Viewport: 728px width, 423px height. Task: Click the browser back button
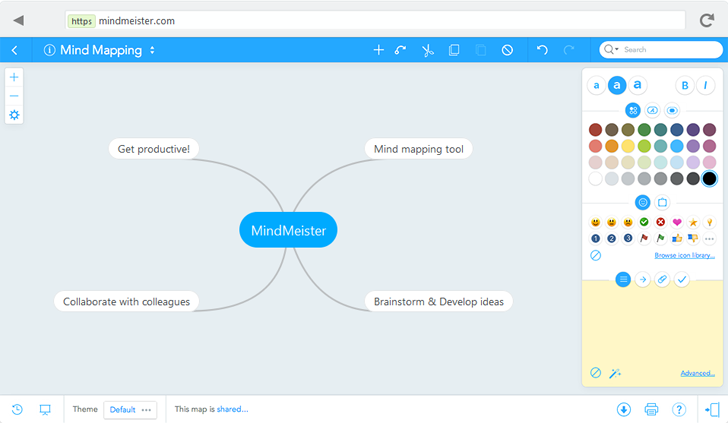click(19, 20)
